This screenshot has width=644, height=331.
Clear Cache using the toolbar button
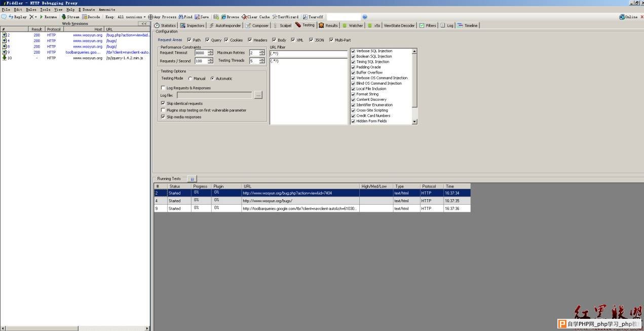[256, 17]
